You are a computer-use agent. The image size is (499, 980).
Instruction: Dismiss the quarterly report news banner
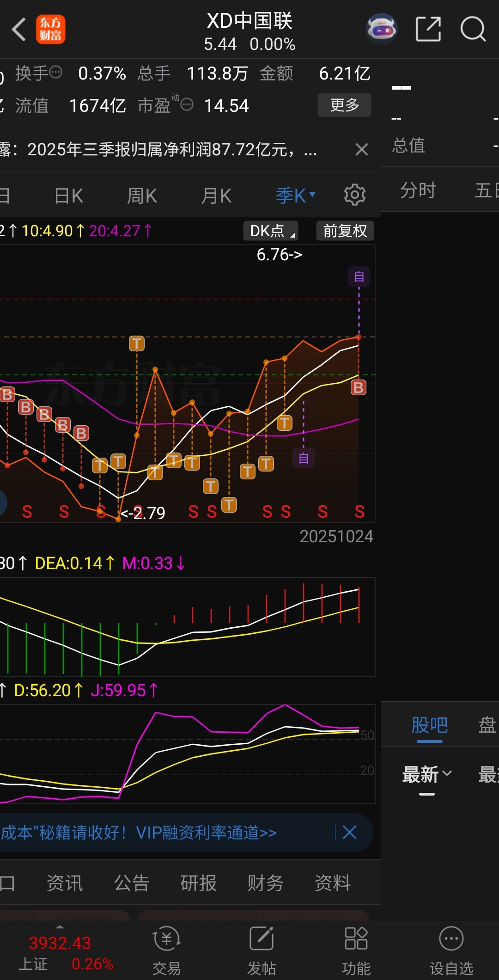point(362,149)
